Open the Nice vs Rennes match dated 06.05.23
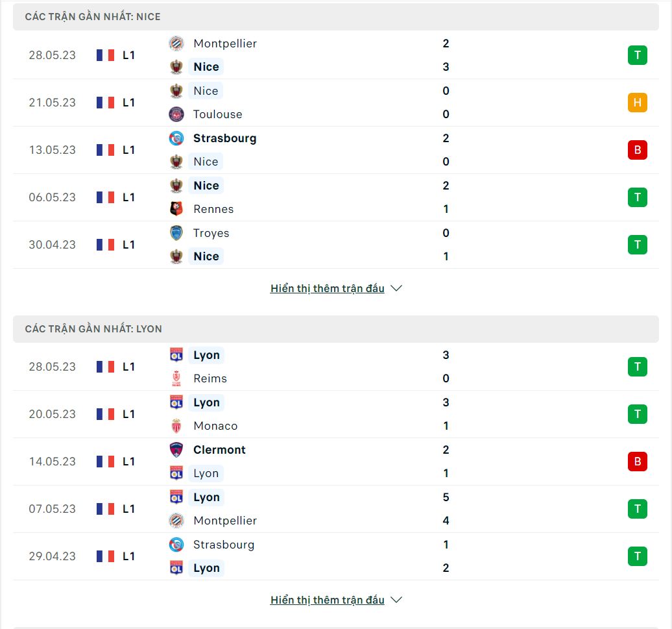The width and height of the screenshot is (672, 629). coord(336,197)
